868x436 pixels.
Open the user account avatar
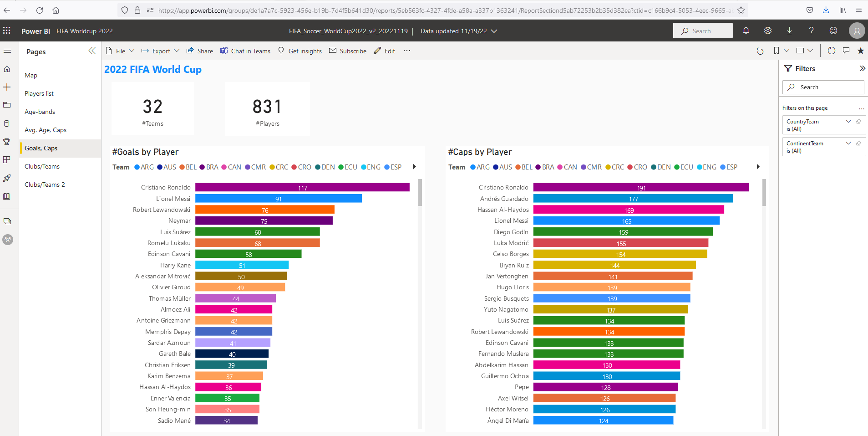(857, 31)
